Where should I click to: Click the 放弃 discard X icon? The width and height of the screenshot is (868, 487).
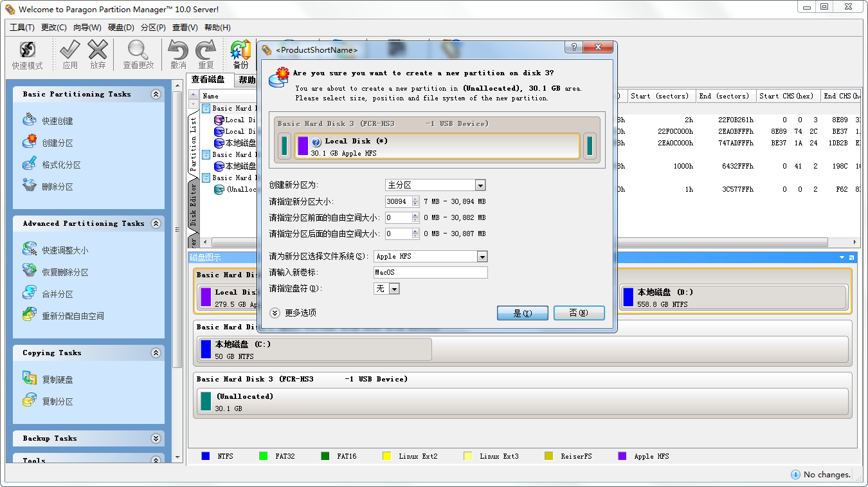coord(98,50)
